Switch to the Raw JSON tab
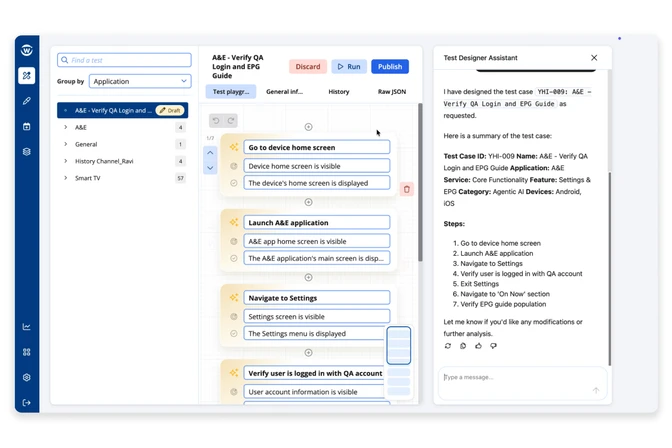The width and height of the screenshot is (672, 448). coord(392,91)
